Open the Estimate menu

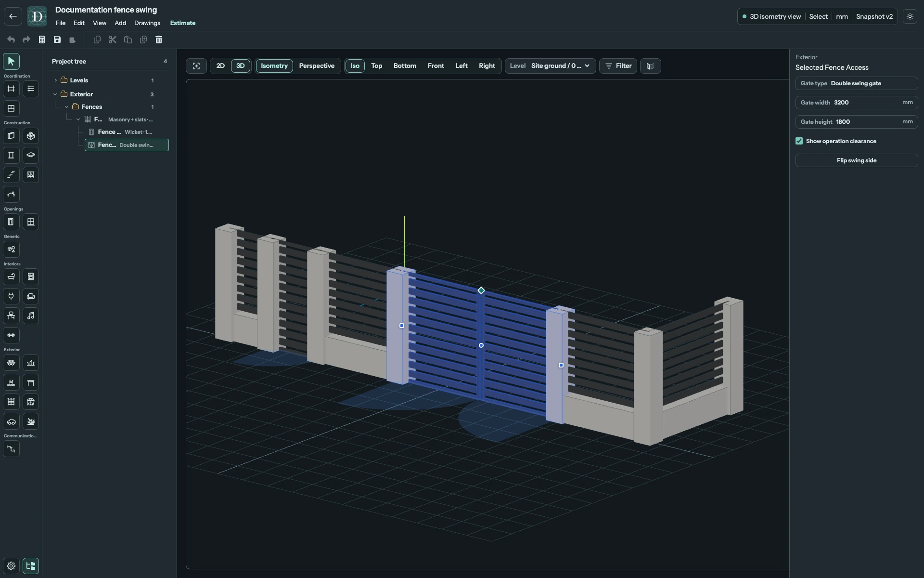click(x=183, y=23)
